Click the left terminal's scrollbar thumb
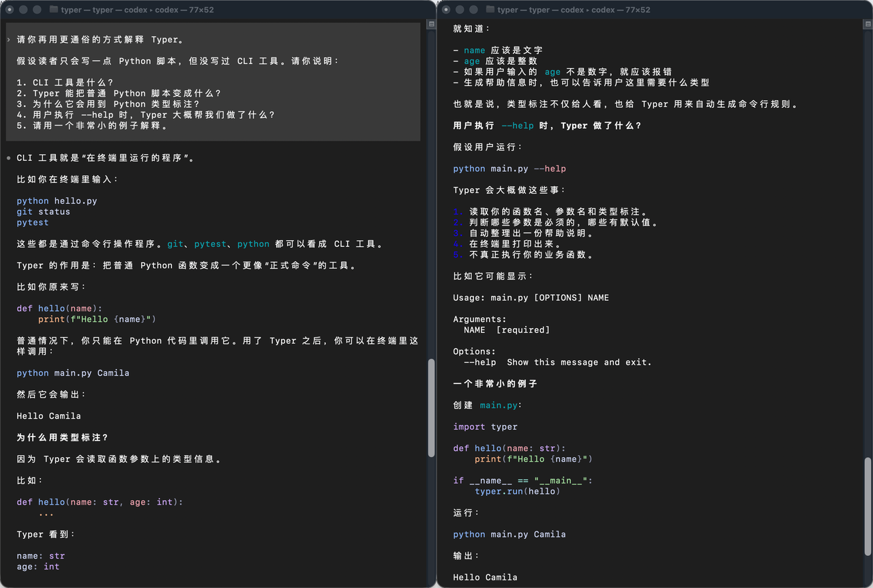This screenshot has height=588, width=873. (x=431, y=408)
